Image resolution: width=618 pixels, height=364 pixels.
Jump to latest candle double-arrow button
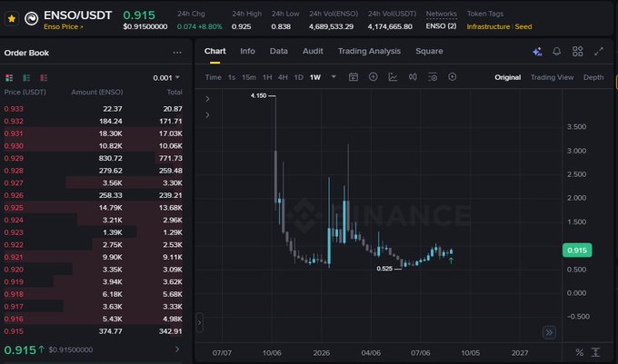coord(549,332)
